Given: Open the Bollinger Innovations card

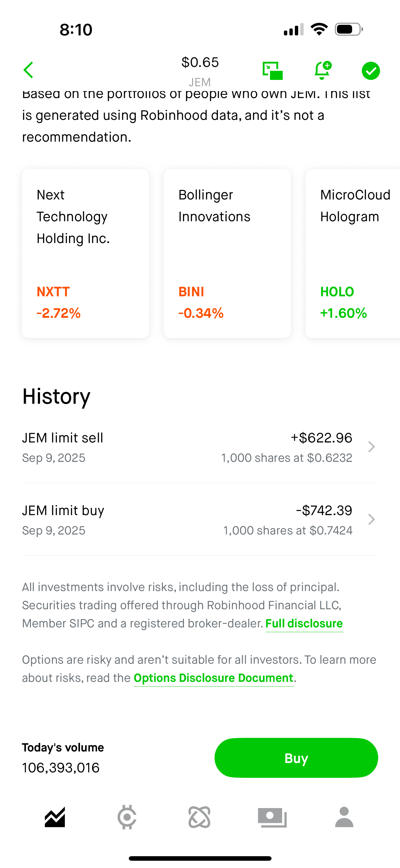Looking at the screenshot, I should point(227,253).
